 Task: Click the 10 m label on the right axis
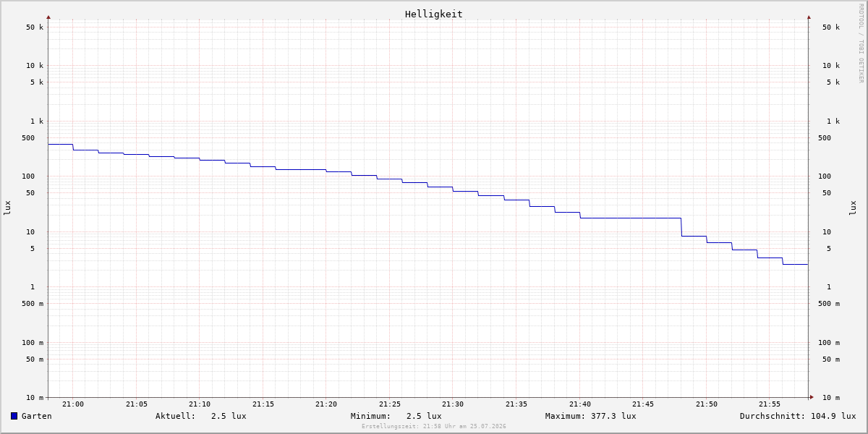(831, 398)
